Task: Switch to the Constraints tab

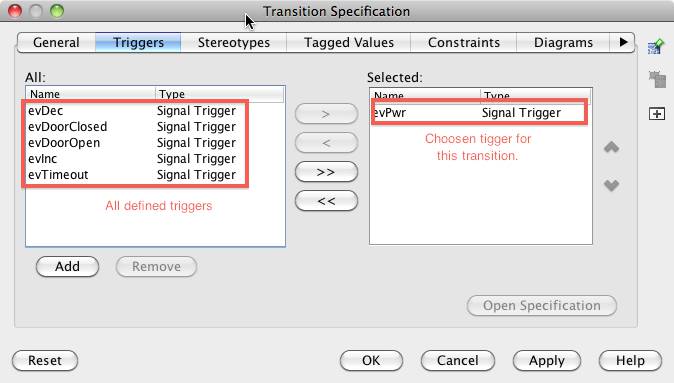Action: coord(464,43)
